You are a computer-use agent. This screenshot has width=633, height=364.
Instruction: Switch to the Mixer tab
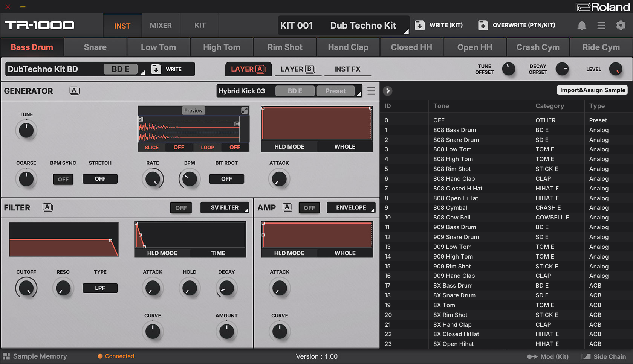(161, 26)
